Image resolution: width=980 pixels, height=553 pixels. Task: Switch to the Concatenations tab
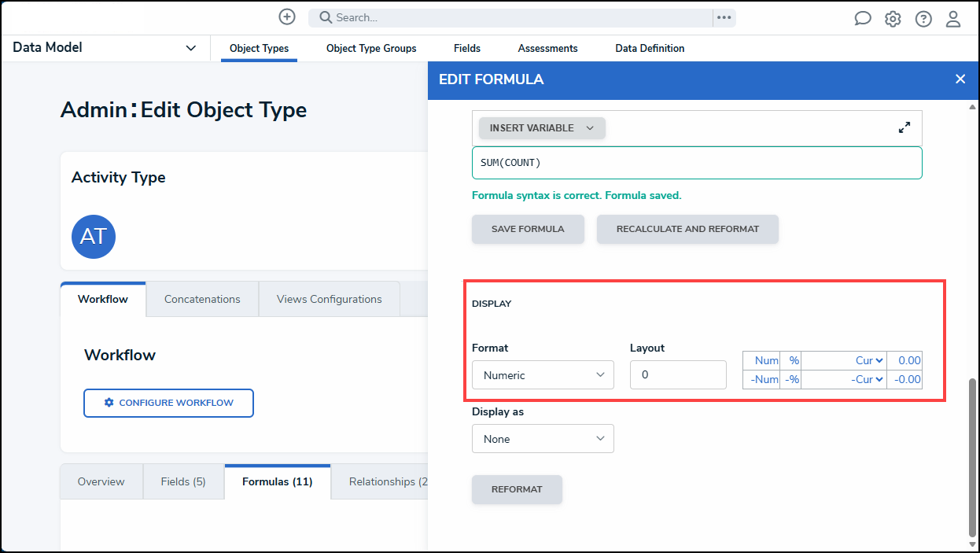(202, 299)
